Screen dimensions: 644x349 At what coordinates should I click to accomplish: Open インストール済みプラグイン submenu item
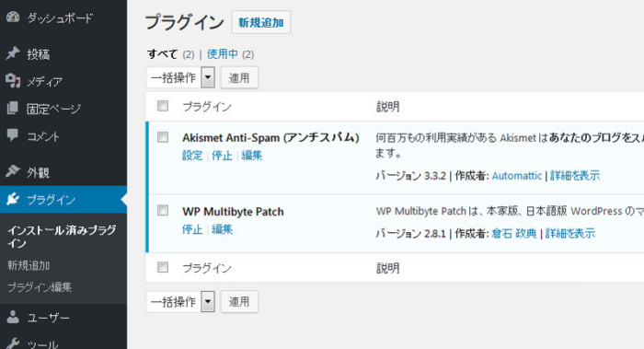coord(62,237)
